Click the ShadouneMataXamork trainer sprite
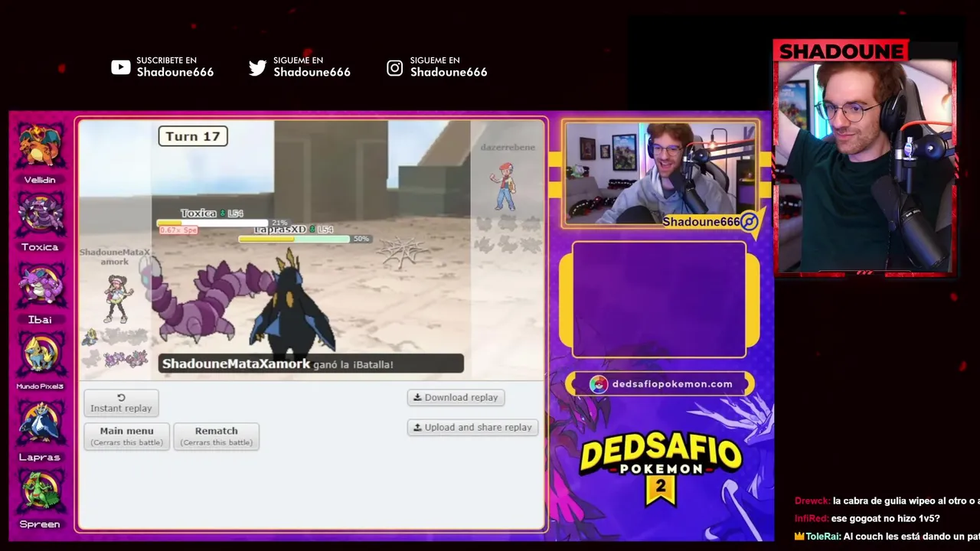Screen dimensions: 980x551 [117, 298]
